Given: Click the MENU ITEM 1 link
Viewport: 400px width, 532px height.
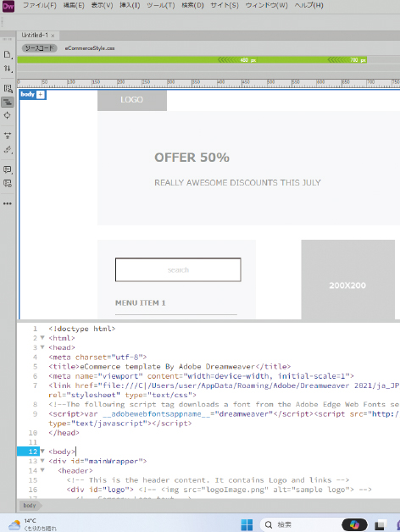Looking at the screenshot, I should tap(140, 303).
